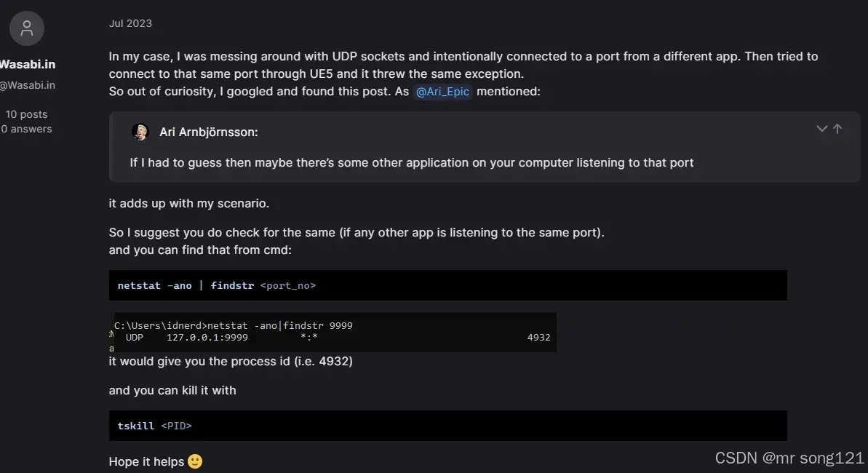Select the @Wasabi.in handle text
The height and width of the screenshot is (473, 868).
(x=28, y=84)
